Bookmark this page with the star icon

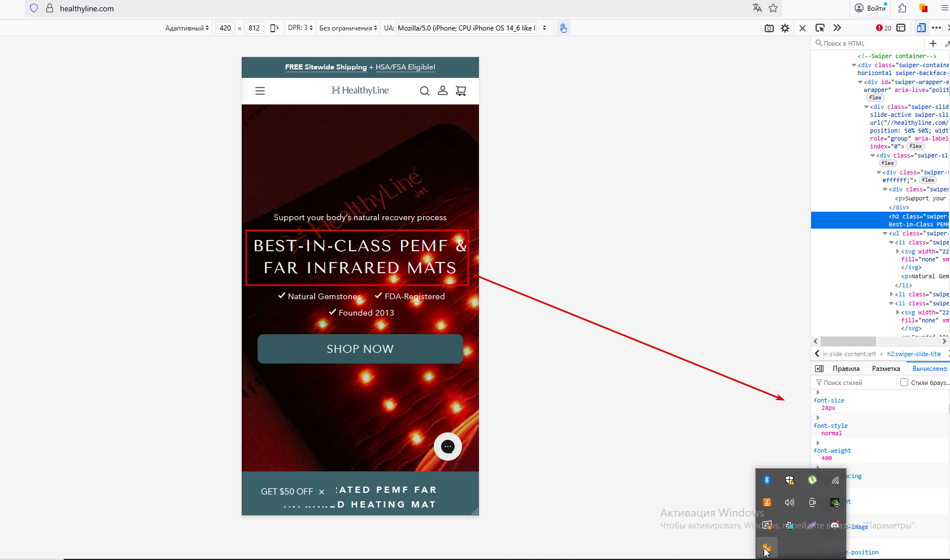pyautogui.click(x=773, y=8)
